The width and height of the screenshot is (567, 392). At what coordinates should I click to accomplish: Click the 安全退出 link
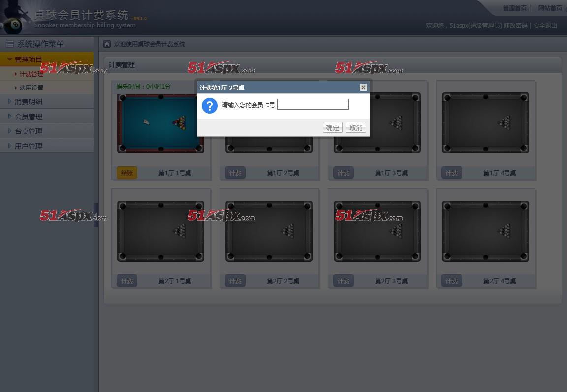[x=545, y=25]
